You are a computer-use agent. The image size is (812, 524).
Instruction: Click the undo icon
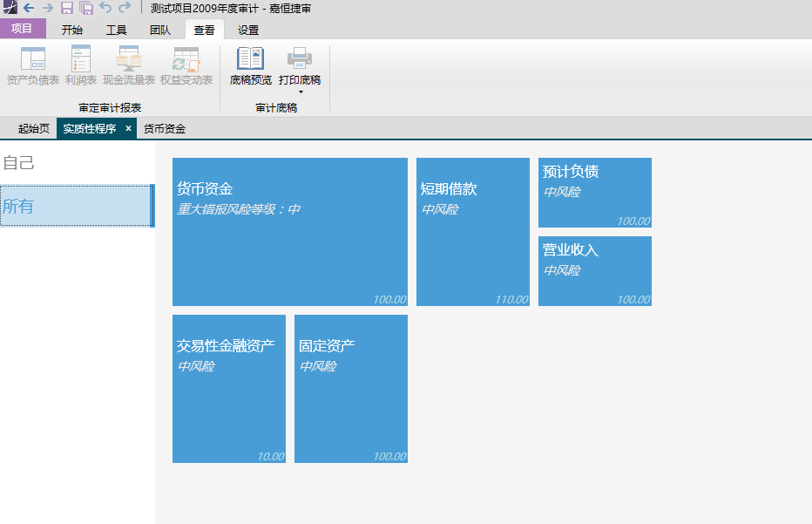click(105, 8)
